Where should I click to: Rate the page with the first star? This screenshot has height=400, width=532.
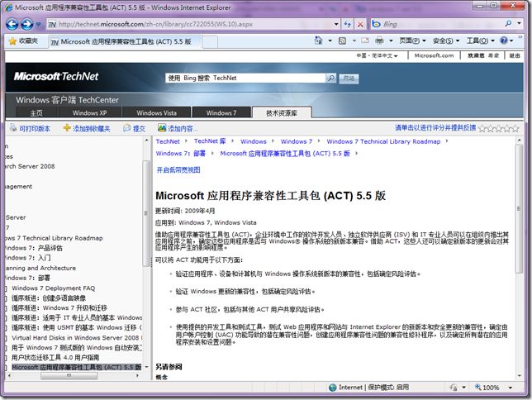(482, 128)
